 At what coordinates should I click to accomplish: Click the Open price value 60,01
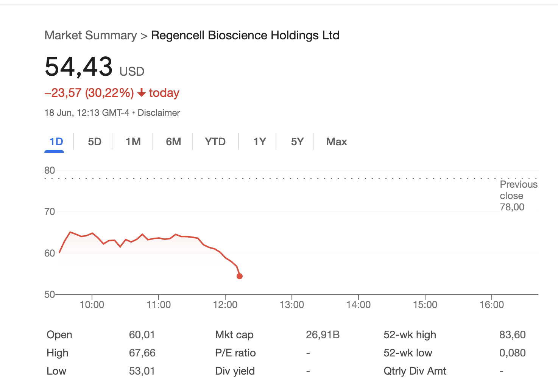(142, 335)
